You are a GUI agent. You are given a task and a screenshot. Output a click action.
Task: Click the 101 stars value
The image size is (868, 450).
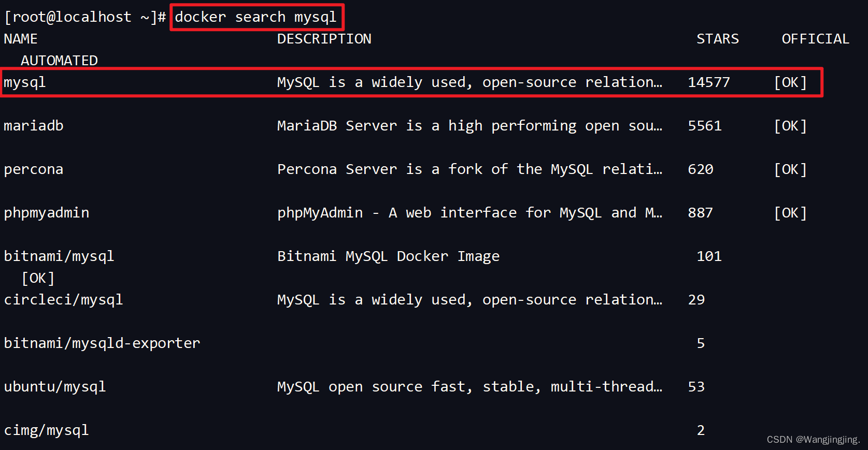click(709, 256)
